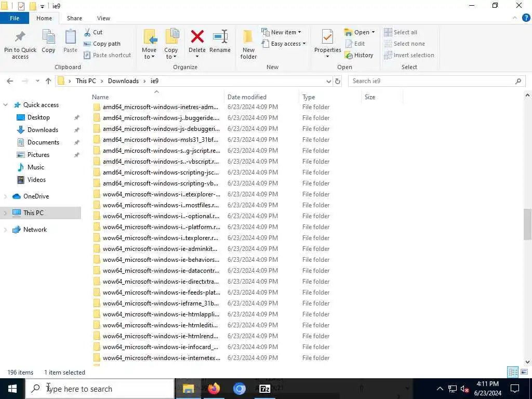
Task: Navigate to This PC in breadcrumb
Action: (86, 81)
